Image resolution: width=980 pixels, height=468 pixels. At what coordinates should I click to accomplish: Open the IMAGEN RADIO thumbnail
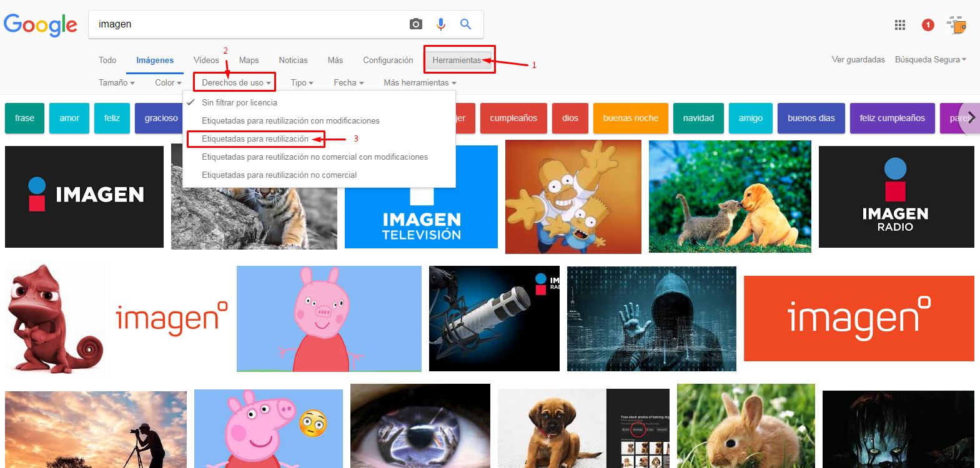tap(896, 197)
